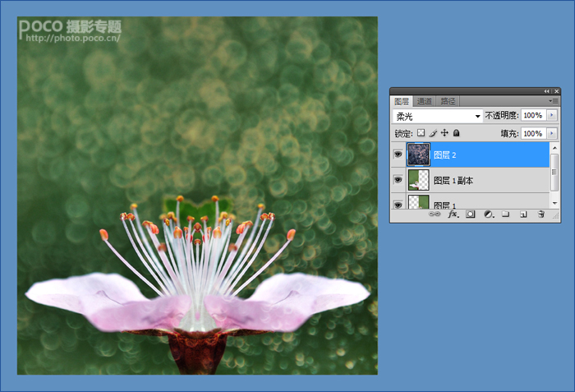Click the layer list scroll down arrow
This screenshot has width=575, height=392.
tap(554, 203)
